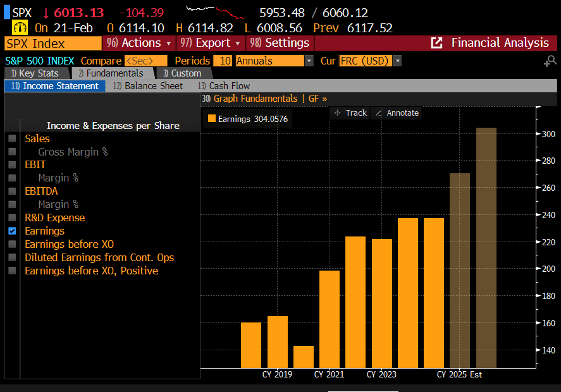Click the R&D Expense row label
561x392 pixels.
[55, 217]
